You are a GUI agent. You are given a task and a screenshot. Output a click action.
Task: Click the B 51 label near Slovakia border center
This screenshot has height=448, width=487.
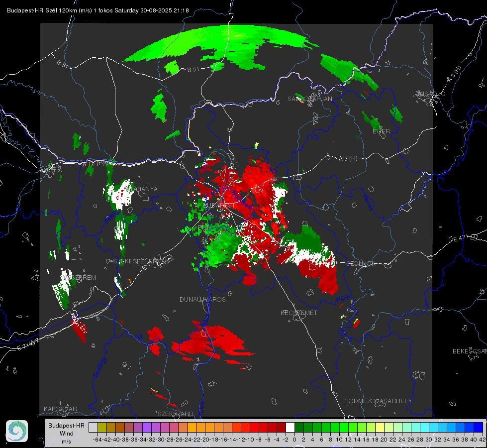pyautogui.click(x=193, y=69)
